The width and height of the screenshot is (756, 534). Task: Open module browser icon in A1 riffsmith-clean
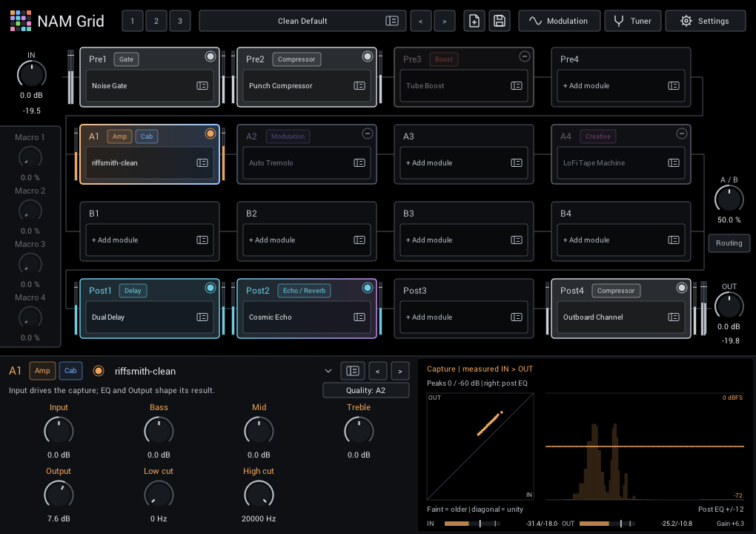point(202,162)
